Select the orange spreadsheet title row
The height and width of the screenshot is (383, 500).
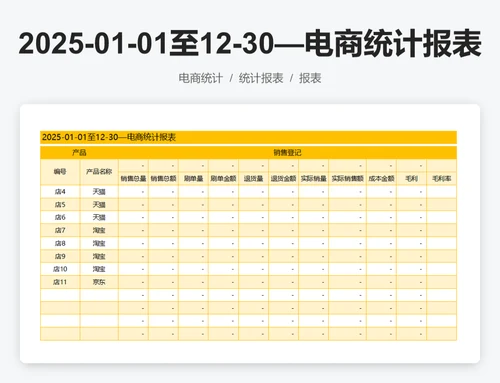(x=248, y=137)
